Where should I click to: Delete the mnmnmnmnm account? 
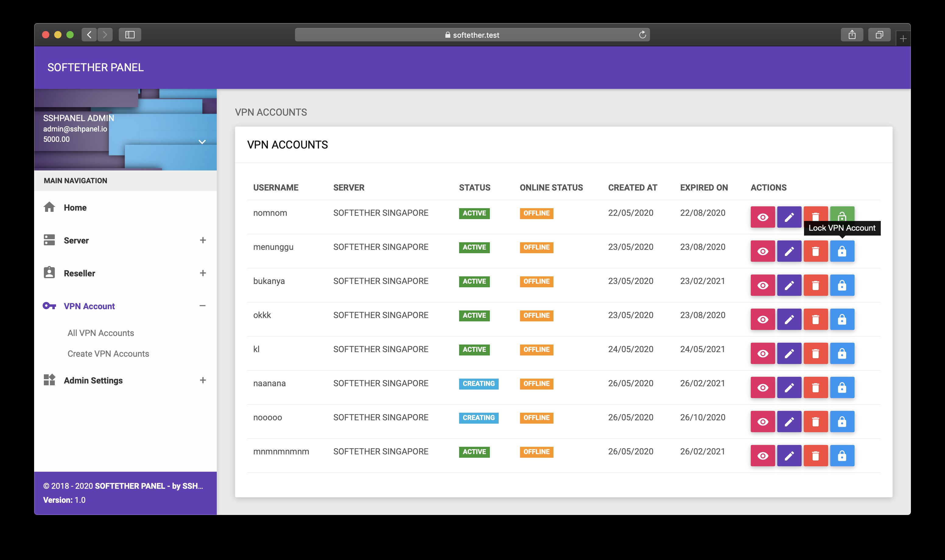815,456
